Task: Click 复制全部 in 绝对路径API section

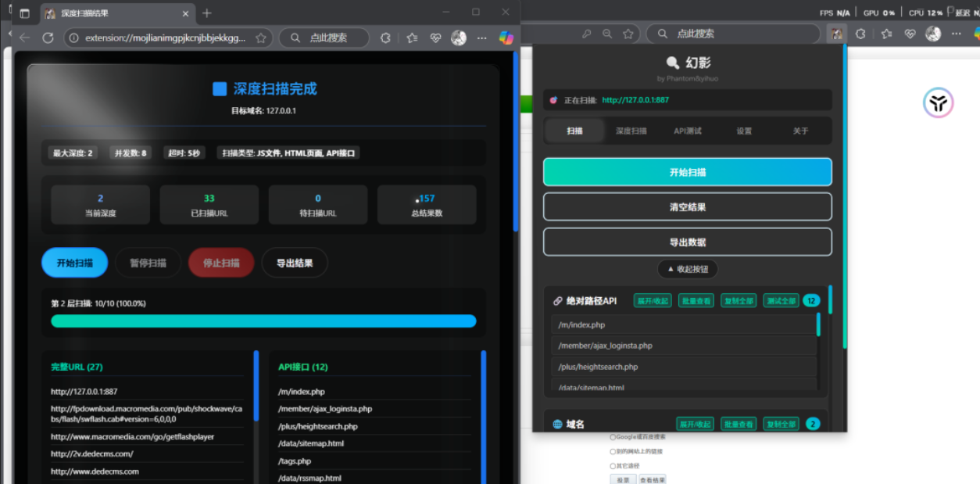Action: point(739,301)
